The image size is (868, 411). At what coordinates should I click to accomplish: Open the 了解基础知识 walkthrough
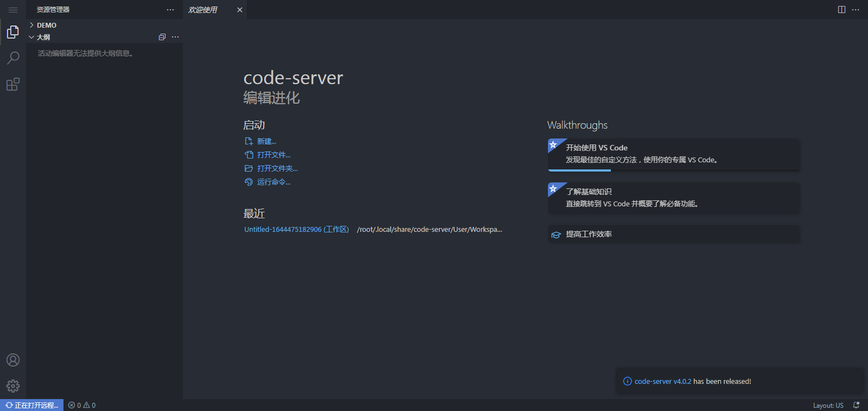[x=673, y=198]
